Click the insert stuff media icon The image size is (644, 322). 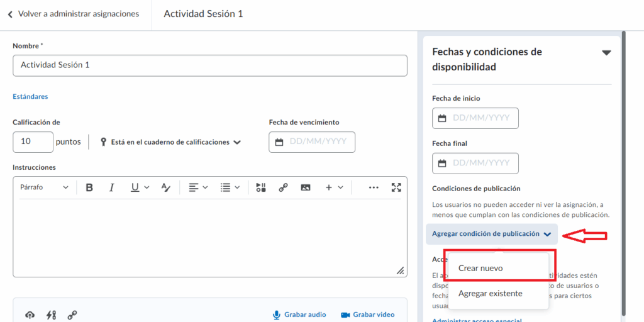261,187
